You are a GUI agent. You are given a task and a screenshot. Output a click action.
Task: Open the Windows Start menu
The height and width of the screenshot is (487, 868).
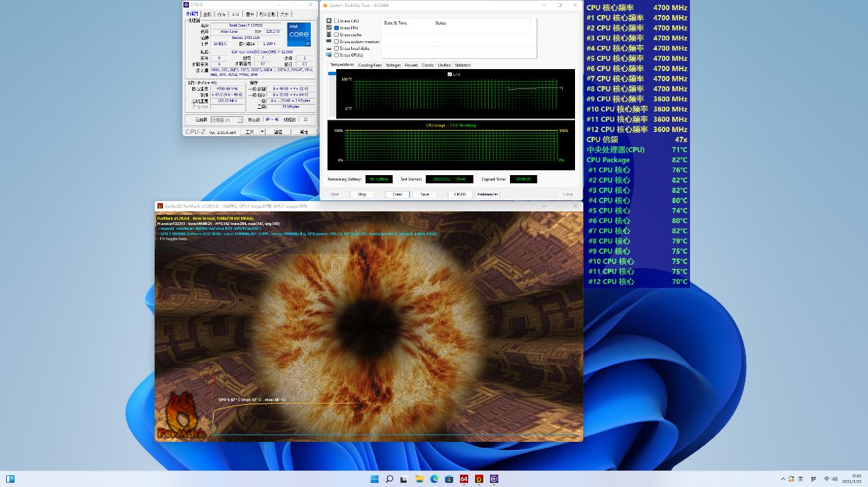click(x=374, y=479)
